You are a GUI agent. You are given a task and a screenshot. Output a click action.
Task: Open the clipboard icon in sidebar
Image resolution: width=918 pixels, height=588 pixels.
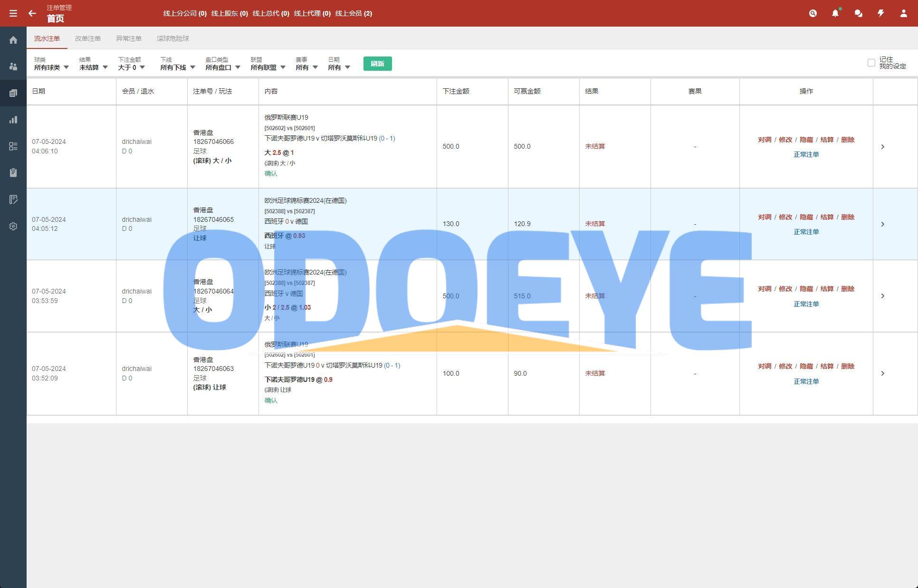pyautogui.click(x=13, y=173)
